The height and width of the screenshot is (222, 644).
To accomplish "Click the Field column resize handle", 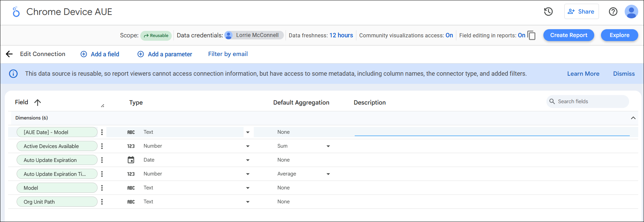I will [x=102, y=106].
